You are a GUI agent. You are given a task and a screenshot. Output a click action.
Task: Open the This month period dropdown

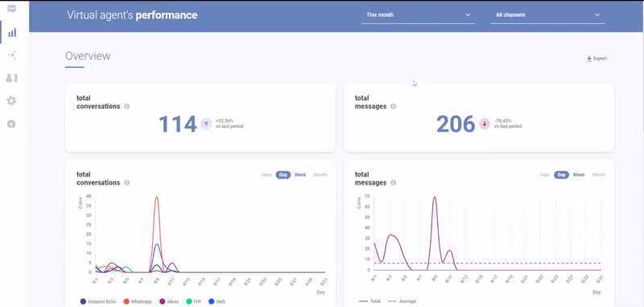[418, 15]
